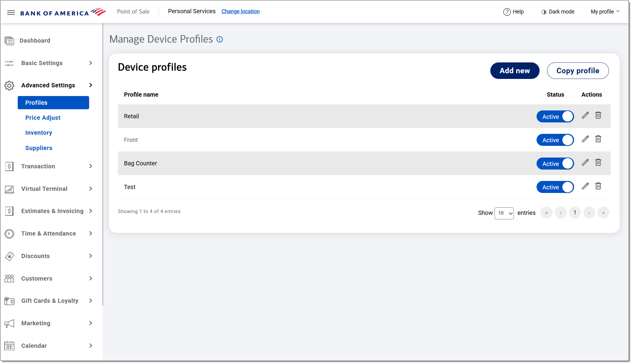The height and width of the screenshot is (364, 632).
Task: Disable the Test profile Active switch
Action: [x=555, y=187]
